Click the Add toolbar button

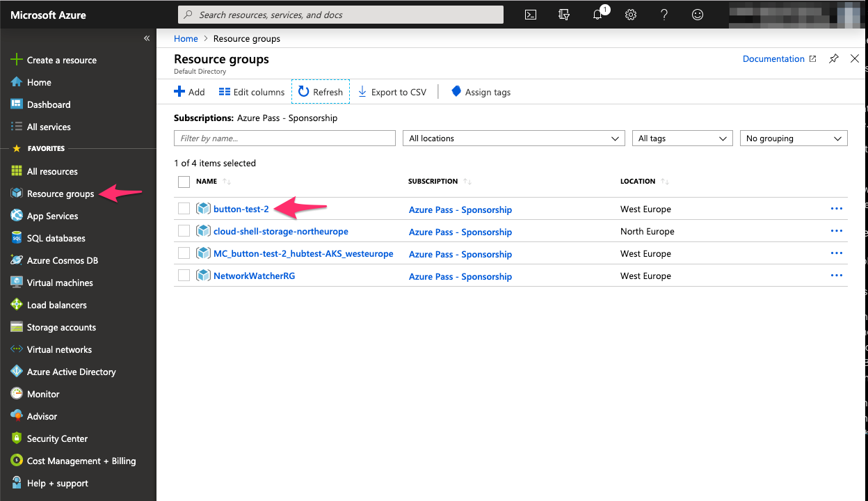[189, 92]
